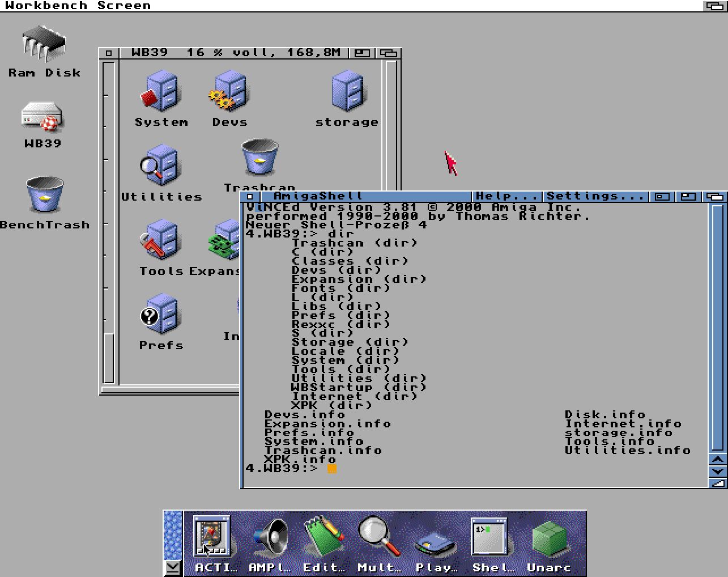The width and height of the screenshot is (728, 577).
Task: Click the WB39 window title bar
Action: (235, 53)
